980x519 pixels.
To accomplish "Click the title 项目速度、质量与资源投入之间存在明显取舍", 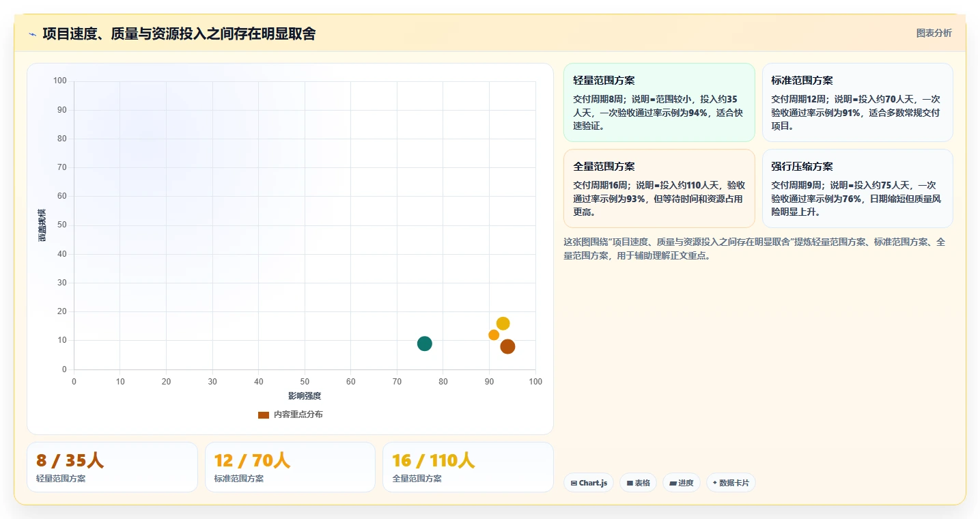I will (x=179, y=34).
